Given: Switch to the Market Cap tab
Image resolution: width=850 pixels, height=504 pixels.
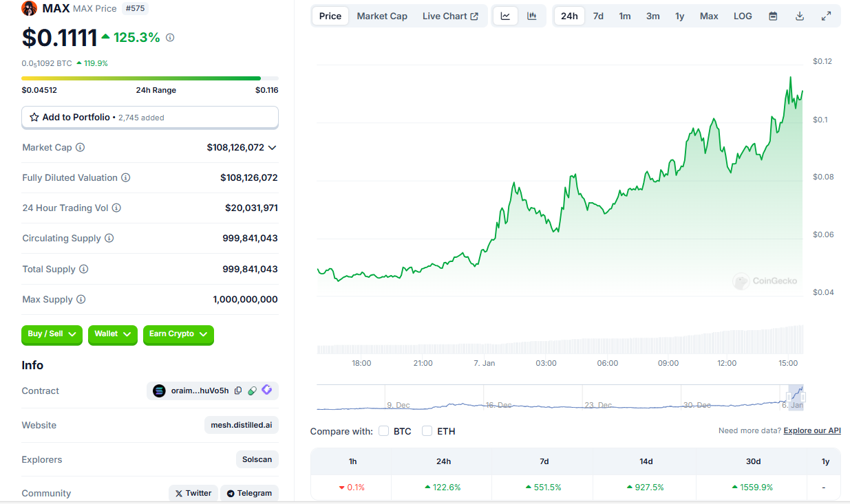Looking at the screenshot, I should 382,16.
